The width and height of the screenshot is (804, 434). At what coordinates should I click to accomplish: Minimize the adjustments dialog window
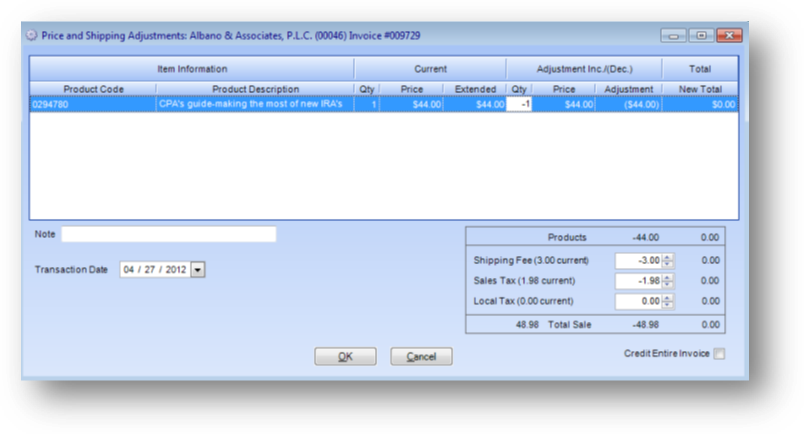coord(673,35)
